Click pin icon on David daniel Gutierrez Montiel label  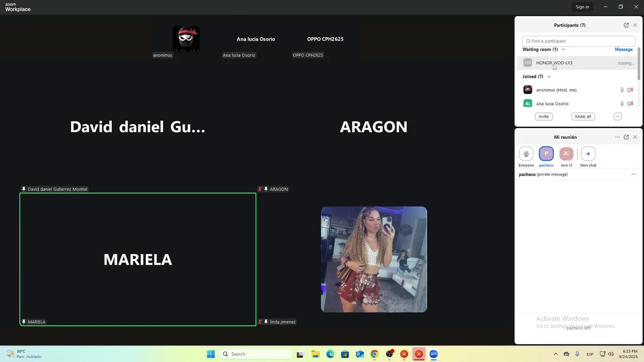[24, 189]
